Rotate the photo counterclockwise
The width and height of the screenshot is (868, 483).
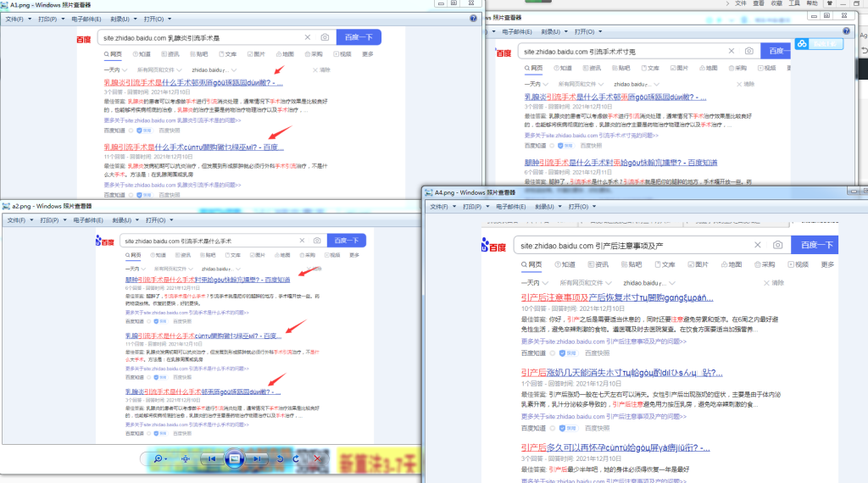(281, 458)
